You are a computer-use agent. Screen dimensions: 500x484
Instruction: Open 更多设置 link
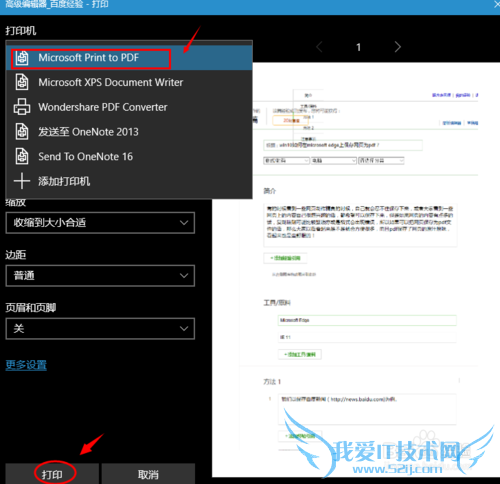pos(26,365)
